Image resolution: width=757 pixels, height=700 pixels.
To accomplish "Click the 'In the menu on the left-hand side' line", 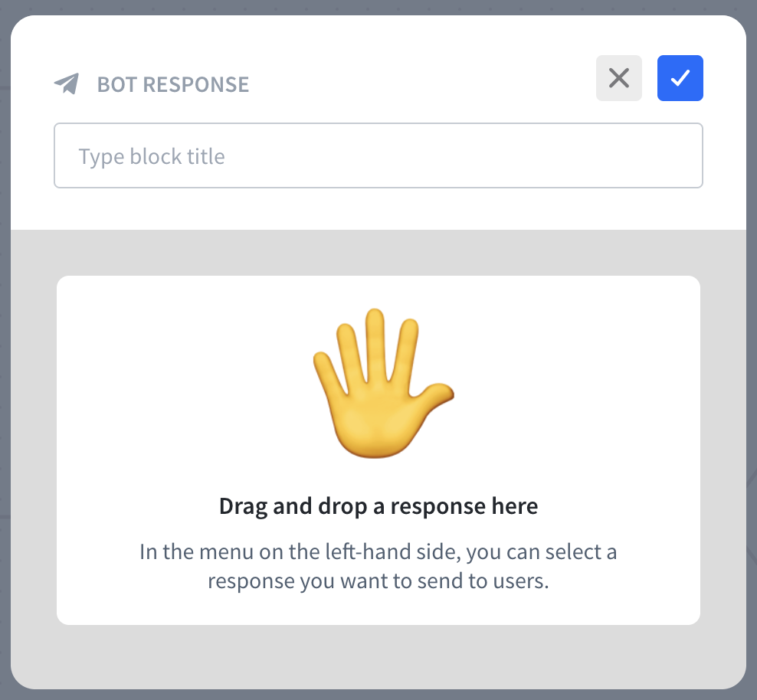I will [378, 551].
